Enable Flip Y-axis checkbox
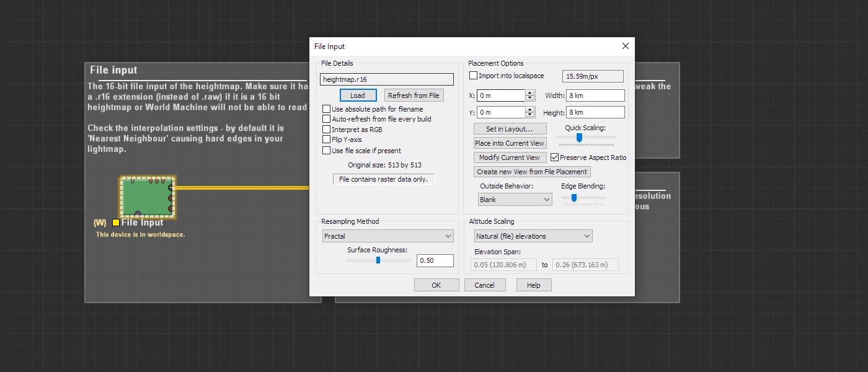Viewport: 868px width, 372px height. coord(327,139)
